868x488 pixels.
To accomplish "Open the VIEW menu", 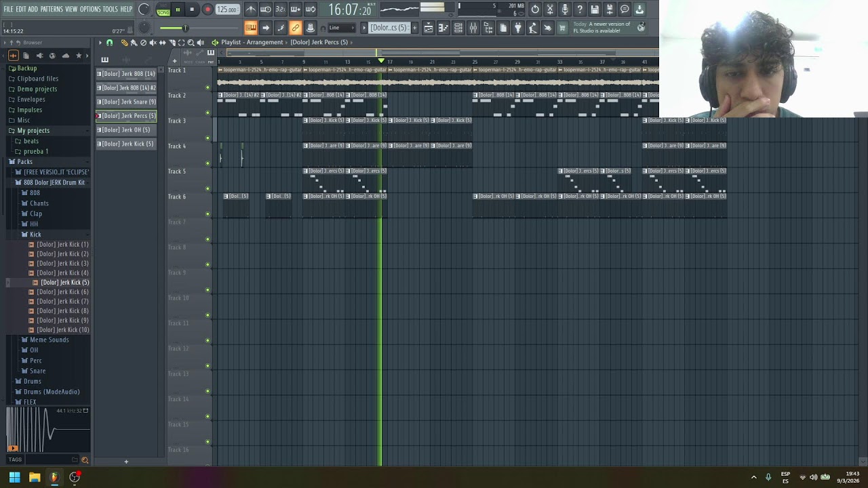I will (x=71, y=9).
